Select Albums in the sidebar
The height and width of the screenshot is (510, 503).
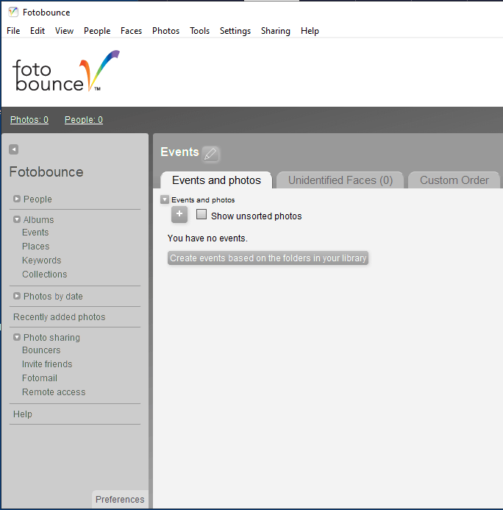pyautogui.click(x=38, y=220)
